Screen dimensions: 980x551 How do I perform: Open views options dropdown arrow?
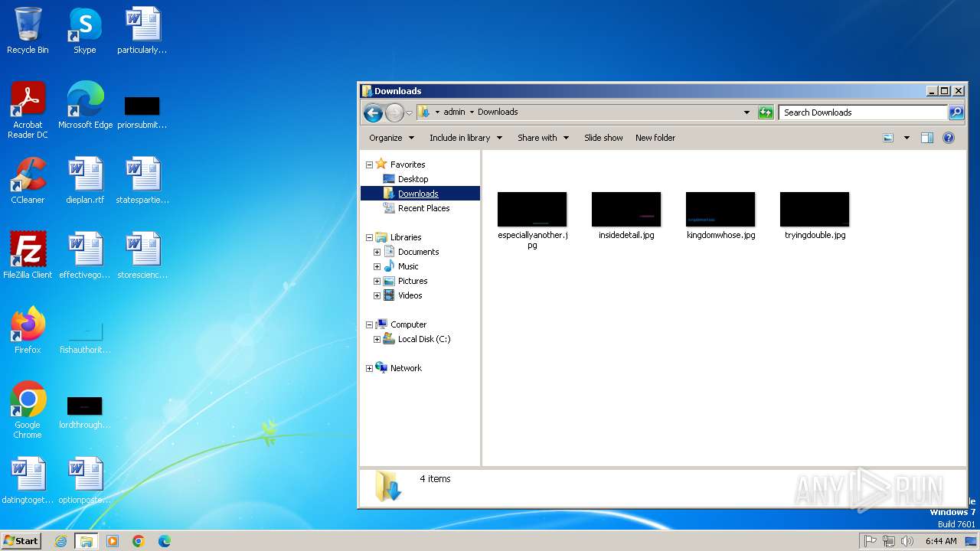click(906, 138)
